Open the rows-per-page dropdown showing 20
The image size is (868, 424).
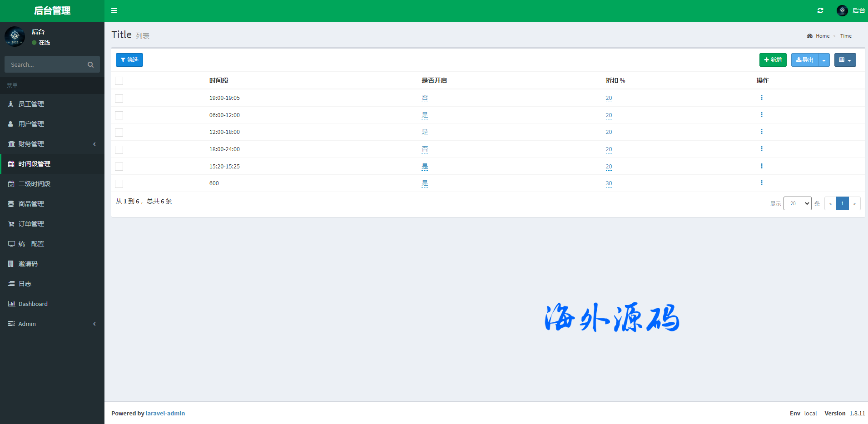pos(797,203)
